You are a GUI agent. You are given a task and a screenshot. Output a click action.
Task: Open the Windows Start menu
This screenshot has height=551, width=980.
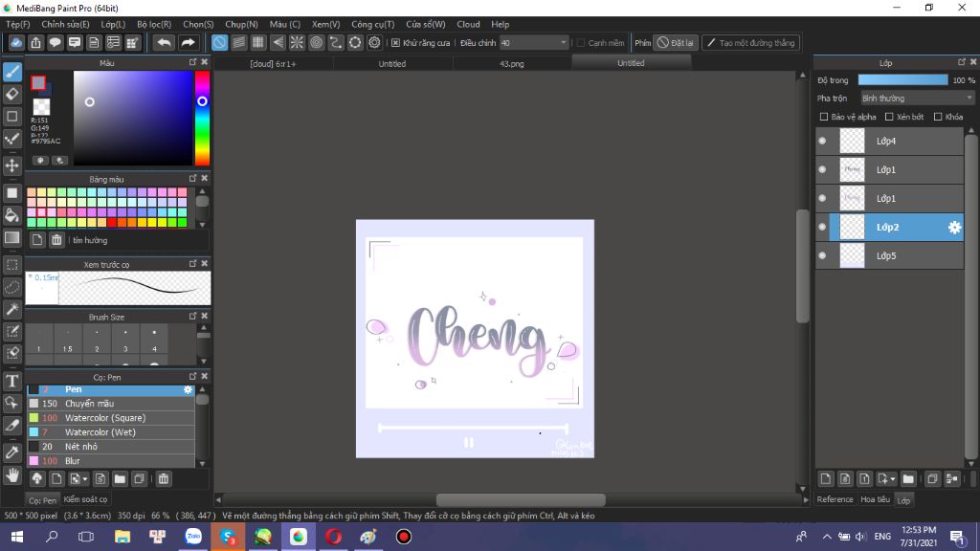pos(17,537)
